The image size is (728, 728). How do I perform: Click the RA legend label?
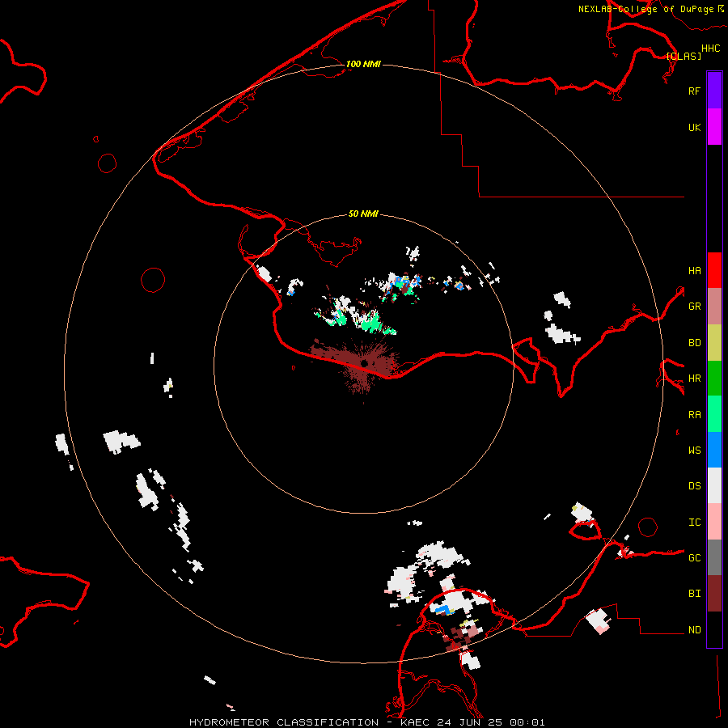pyautogui.click(x=694, y=414)
